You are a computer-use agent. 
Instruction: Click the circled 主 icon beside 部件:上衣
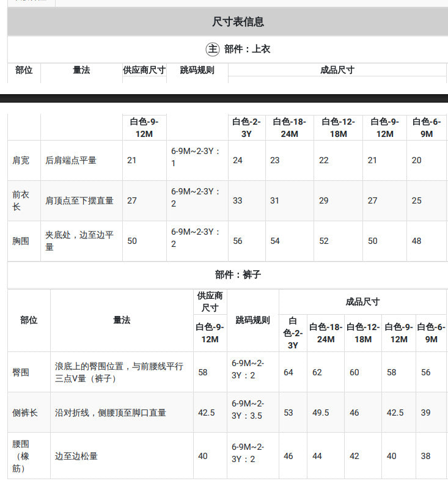[x=212, y=49]
